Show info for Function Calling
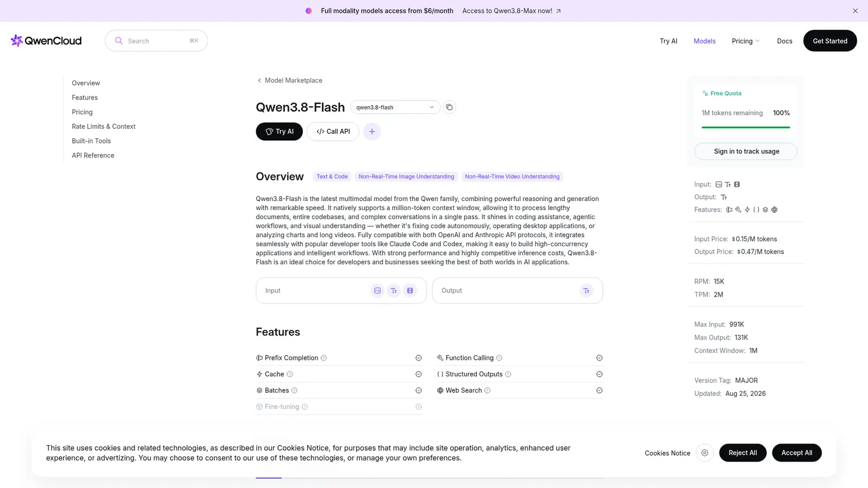Screen dimensions: 868x488 coord(499,358)
